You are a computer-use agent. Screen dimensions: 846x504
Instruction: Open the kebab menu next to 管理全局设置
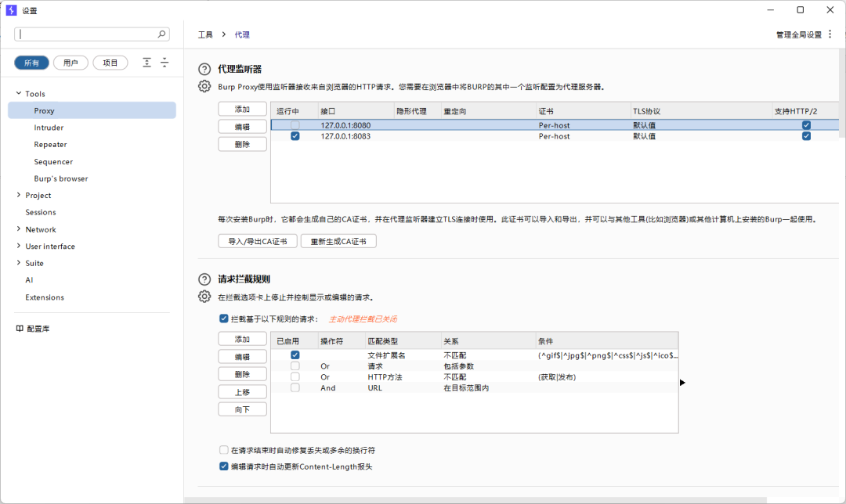click(x=829, y=34)
